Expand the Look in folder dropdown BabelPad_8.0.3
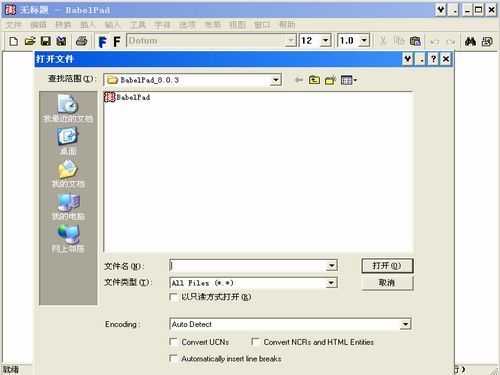 click(275, 80)
